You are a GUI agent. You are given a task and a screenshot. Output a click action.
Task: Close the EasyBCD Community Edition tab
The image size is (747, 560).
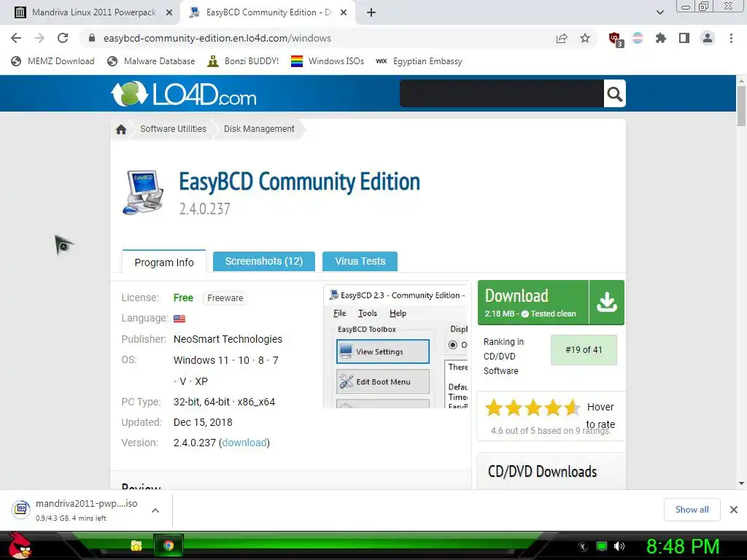click(344, 13)
